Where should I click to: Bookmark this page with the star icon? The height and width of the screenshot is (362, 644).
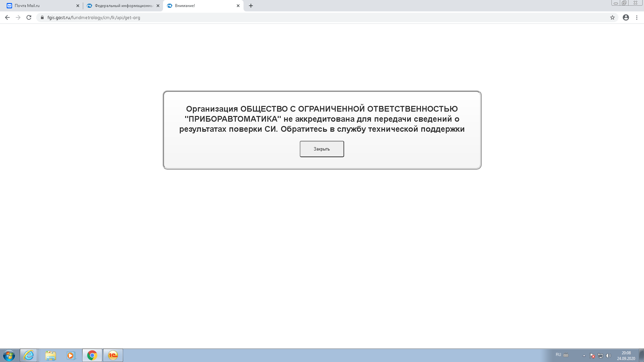tap(612, 17)
